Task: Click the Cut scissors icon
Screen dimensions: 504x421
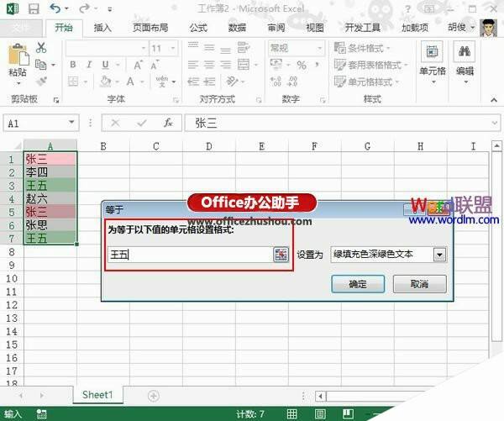Action: coord(41,48)
